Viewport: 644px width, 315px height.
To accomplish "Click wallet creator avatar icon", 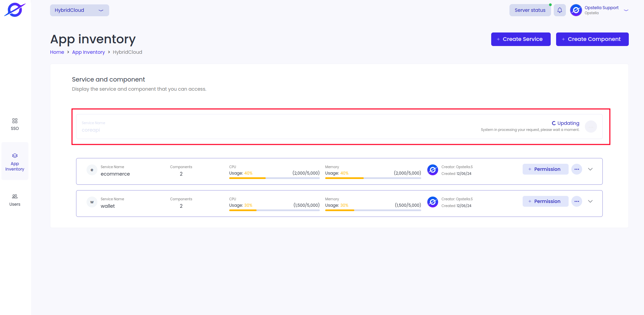I will pyautogui.click(x=433, y=202).
